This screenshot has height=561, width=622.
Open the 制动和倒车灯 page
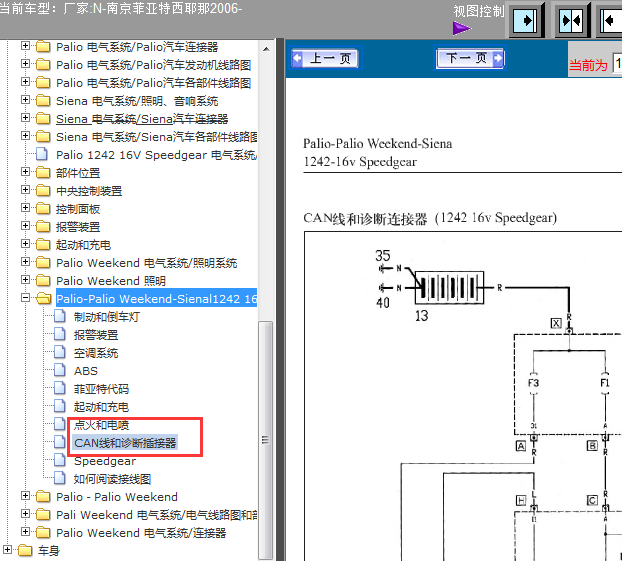pos(106,317)
